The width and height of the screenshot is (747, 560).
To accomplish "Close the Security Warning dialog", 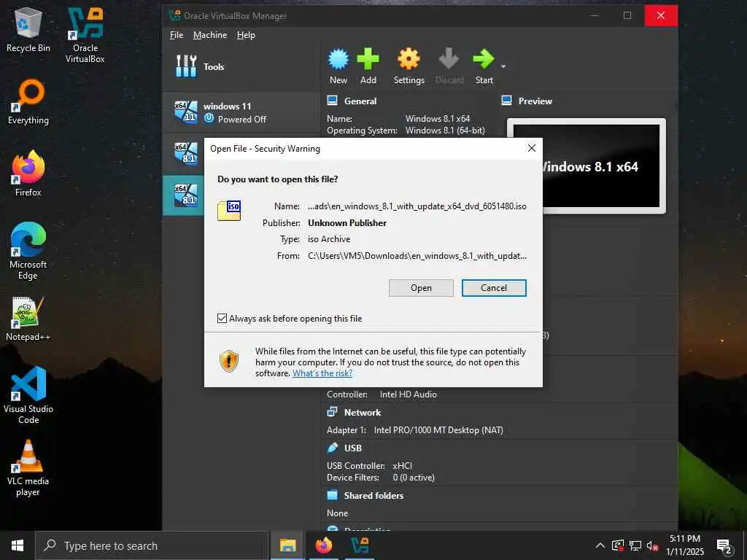I will click(532, 148).
